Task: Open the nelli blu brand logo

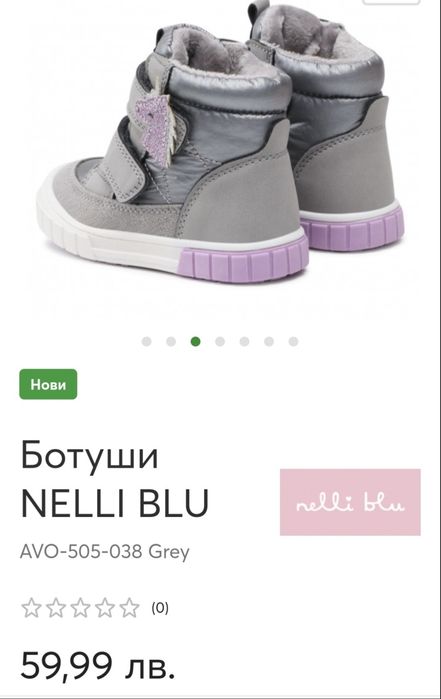Action: 350,502
